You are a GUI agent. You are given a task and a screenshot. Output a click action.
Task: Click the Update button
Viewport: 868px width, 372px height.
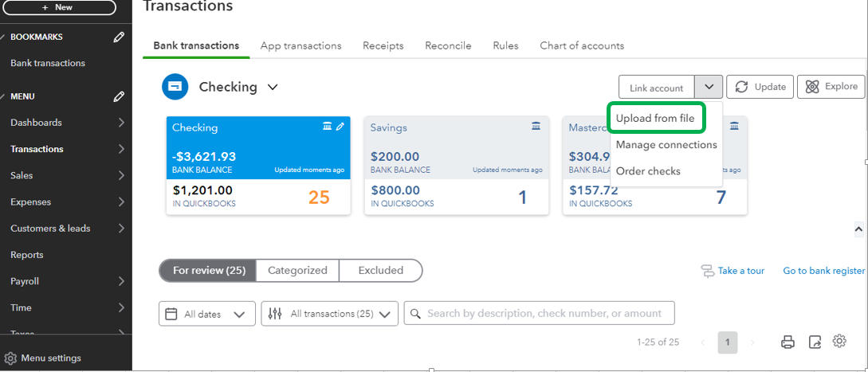coord(760,87)
